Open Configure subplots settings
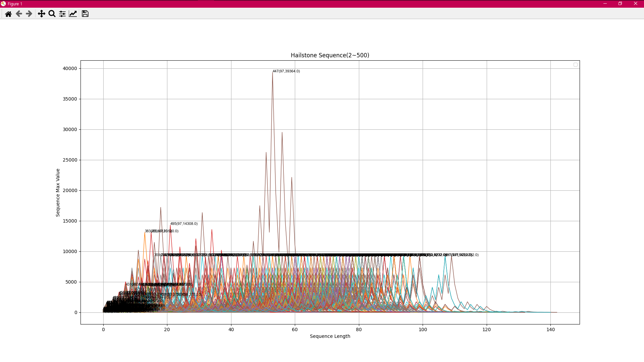The image size is (644, 362). pos(62,14)
